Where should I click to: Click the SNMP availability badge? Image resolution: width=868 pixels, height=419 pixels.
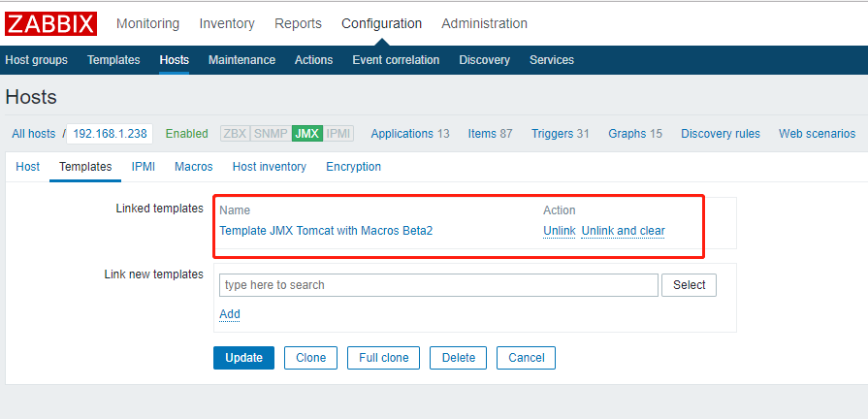coord(272,134)
